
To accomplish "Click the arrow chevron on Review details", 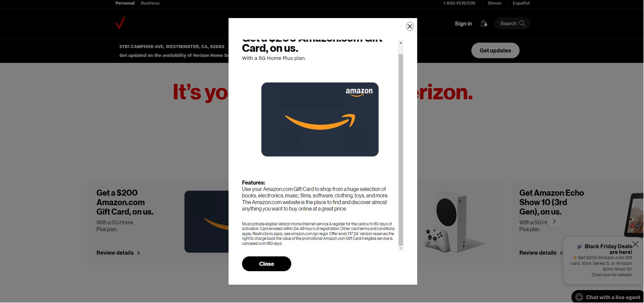I will 138,252.
